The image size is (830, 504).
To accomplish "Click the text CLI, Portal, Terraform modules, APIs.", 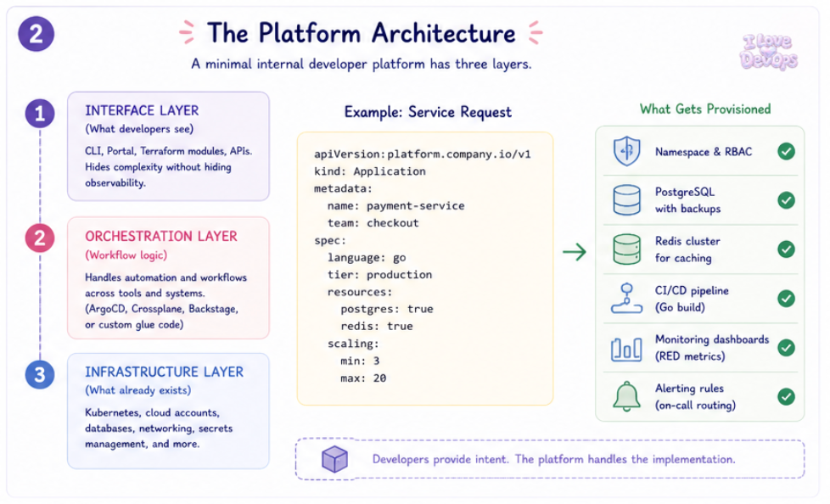I will click(x=168, y=151).
